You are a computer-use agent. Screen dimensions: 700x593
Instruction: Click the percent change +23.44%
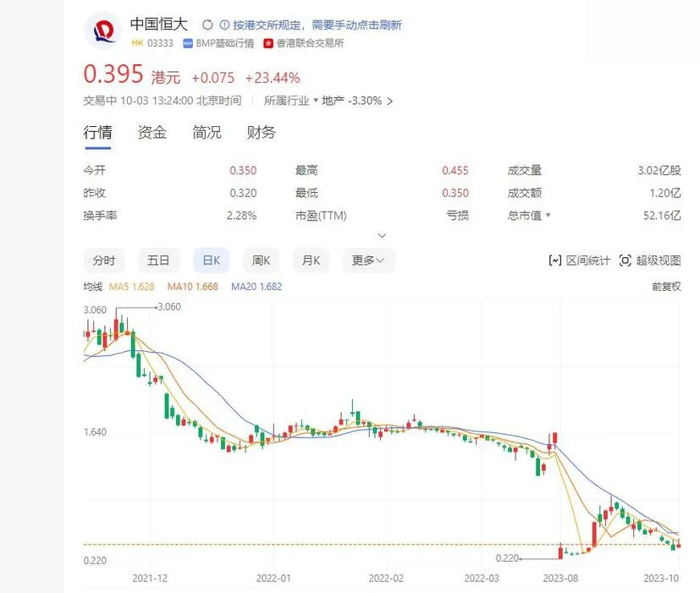pos(273,78)
